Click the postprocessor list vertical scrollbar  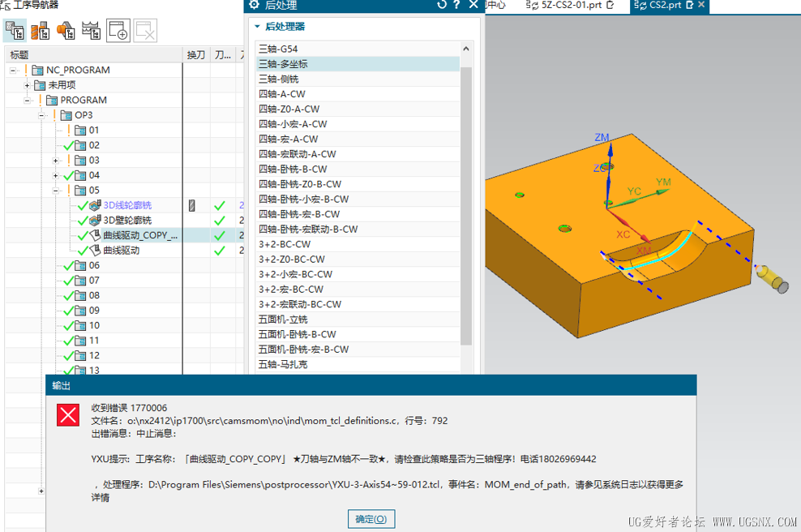tap(466, 203)
